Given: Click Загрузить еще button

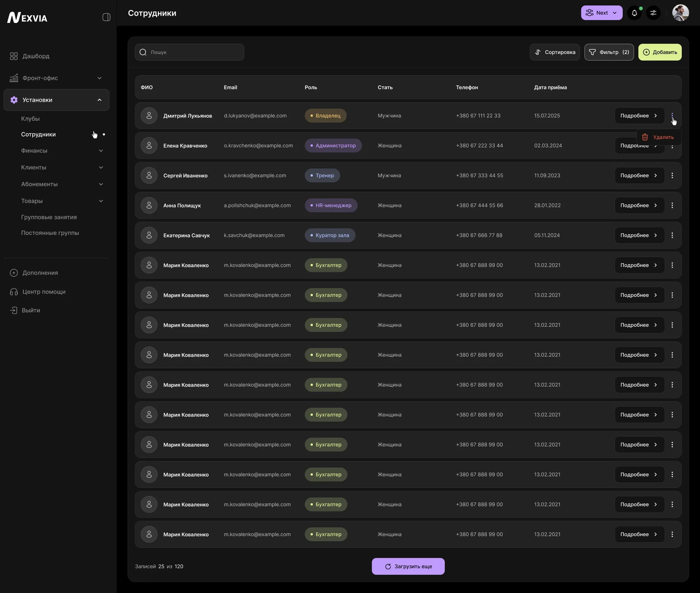Looking at the screenshot, I should point(408,566).
